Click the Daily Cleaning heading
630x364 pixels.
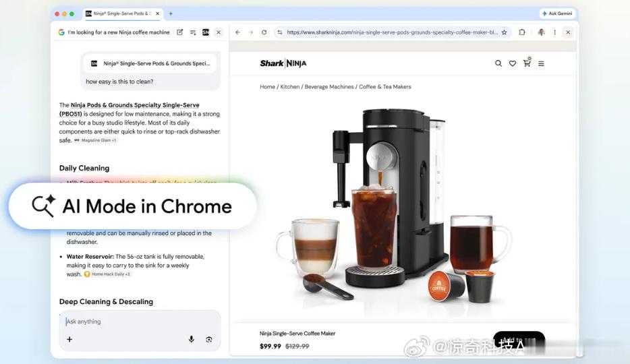coord(84,168)
